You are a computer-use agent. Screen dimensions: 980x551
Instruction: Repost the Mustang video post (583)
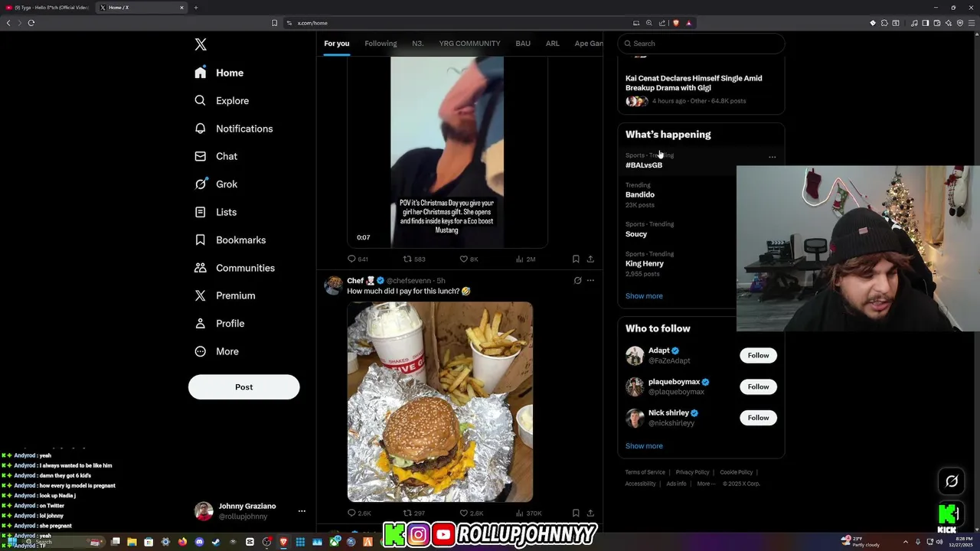(x=414, y=259)
